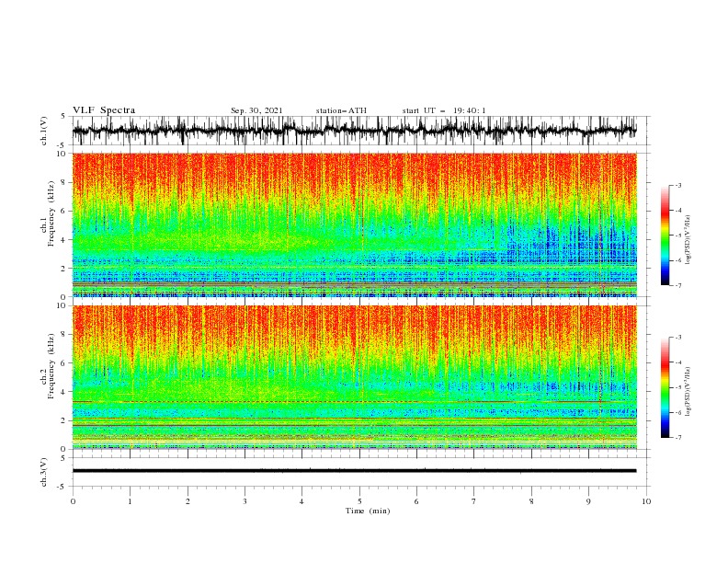Click the ch.2 spectrogram panel
Viewport: 728px width, 563px height.
point(354,377)
